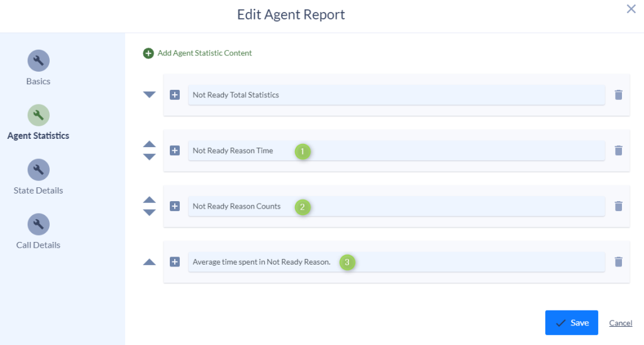Delete the Not Ready Reason Time row
This screenshot has width=644, height=345.
point(618,151)
